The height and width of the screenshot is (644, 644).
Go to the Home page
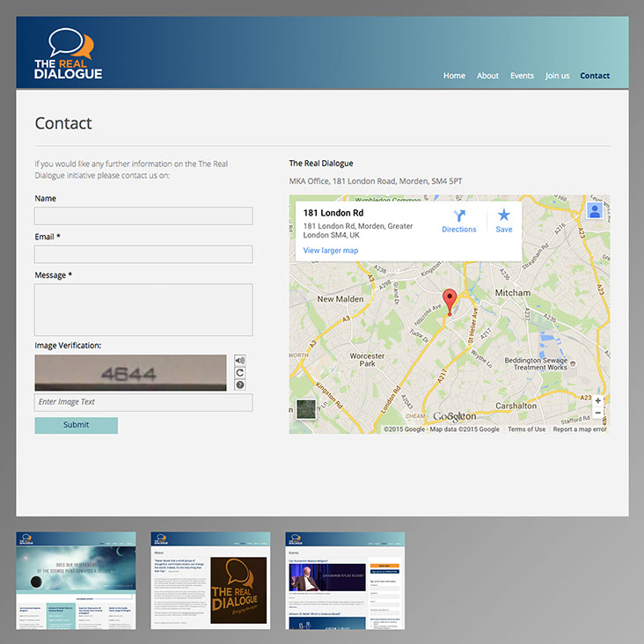coord(454,76)
